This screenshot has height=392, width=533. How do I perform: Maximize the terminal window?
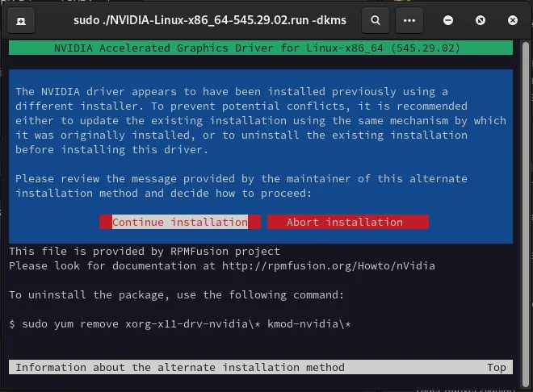[481, 20]
